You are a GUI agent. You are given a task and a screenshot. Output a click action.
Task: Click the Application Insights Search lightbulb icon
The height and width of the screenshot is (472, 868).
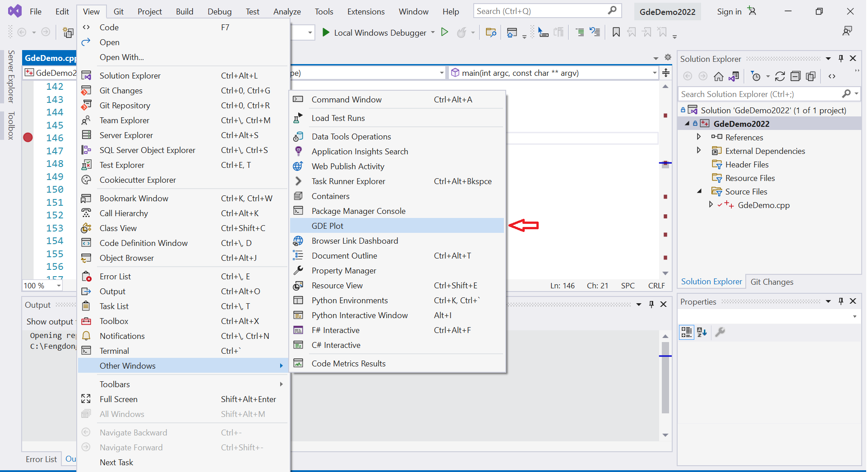(x=298, y=151)
